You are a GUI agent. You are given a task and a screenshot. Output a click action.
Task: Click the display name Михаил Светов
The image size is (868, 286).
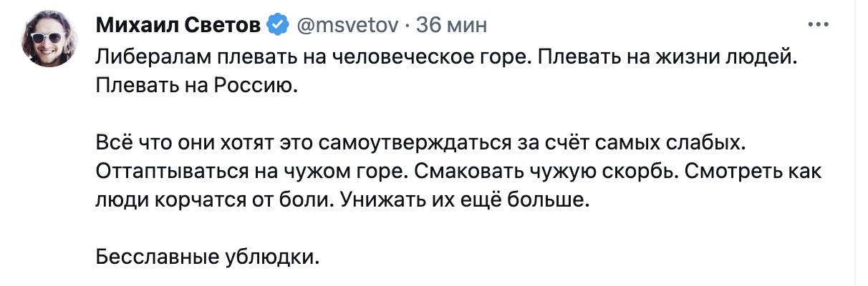(x=178, y=26)
